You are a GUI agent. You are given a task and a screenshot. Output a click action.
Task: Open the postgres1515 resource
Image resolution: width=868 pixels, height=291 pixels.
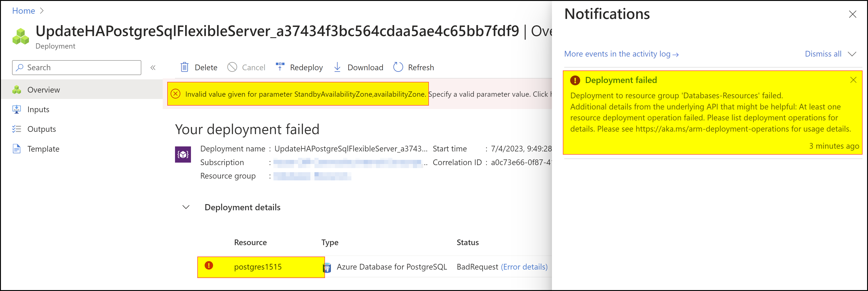point(258,267)
